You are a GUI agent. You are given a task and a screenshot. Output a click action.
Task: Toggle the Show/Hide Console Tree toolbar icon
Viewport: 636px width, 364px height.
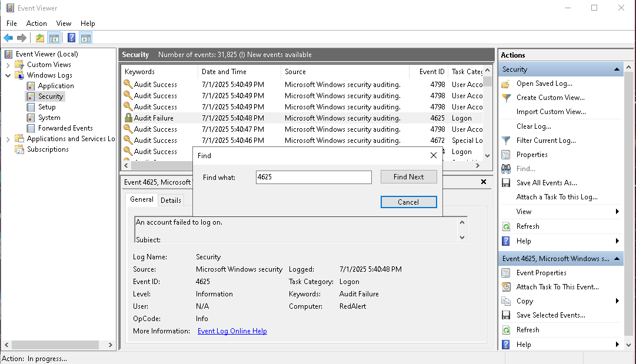54,38
